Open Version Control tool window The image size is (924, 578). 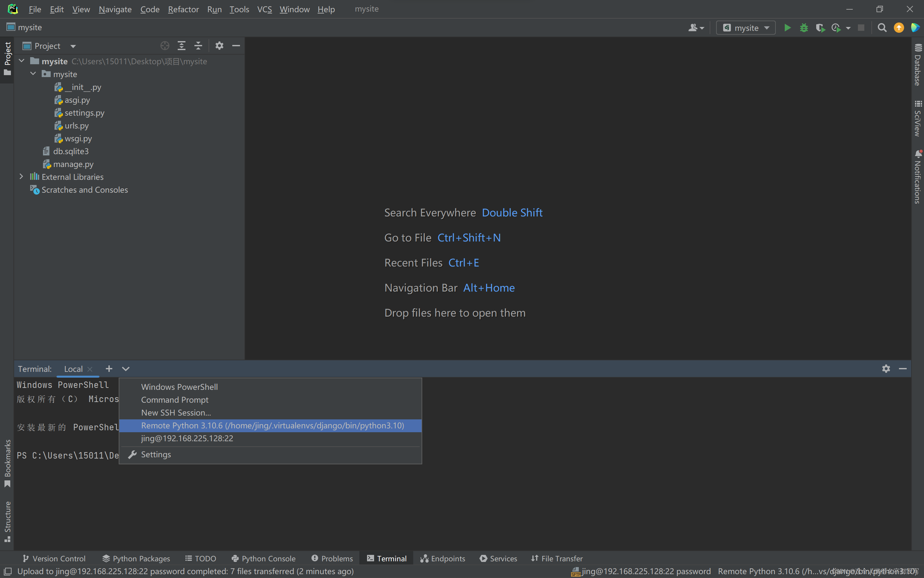coord(54,558)
